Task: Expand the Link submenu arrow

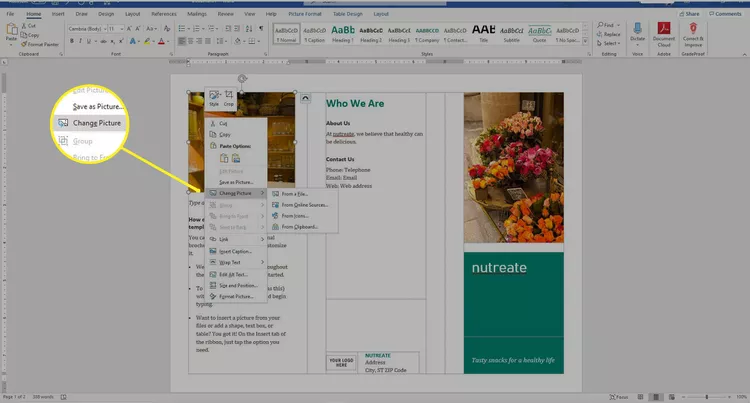Action: [263, 240]
